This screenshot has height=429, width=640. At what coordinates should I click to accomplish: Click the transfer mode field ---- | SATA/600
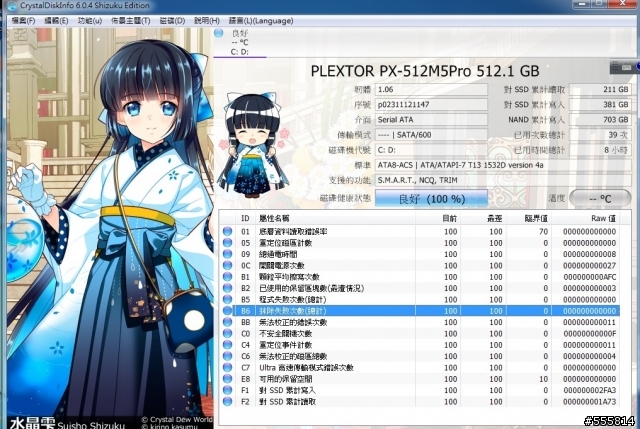(x=431, y=135)
